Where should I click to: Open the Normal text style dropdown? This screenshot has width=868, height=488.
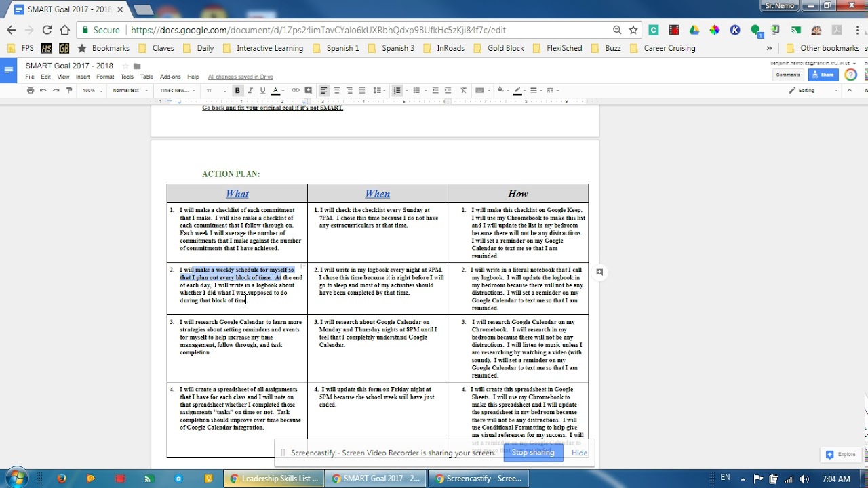[x=130, y=90]
